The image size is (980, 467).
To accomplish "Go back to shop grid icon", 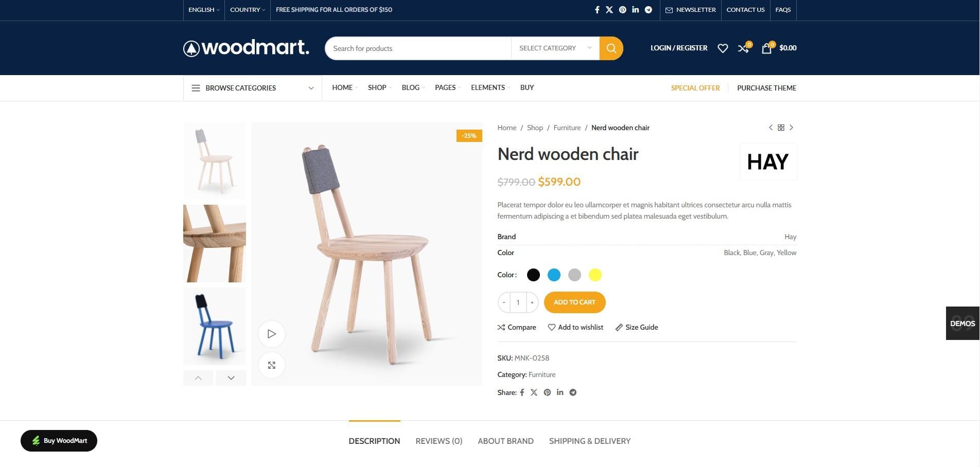I will (x=781, y=128).
